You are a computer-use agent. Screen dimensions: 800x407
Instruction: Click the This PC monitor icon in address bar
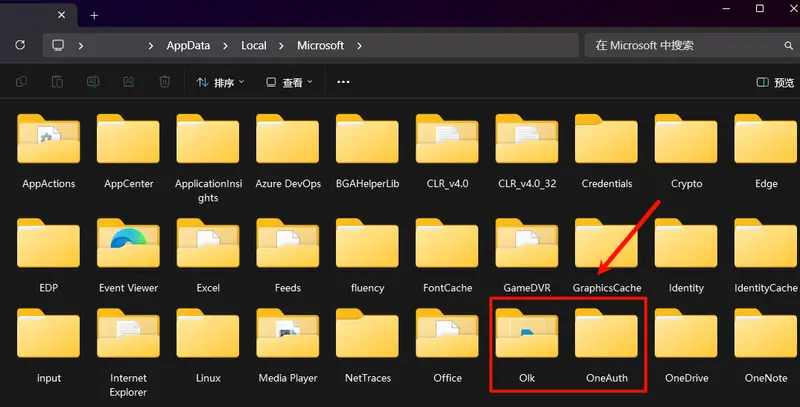(58, 45)
